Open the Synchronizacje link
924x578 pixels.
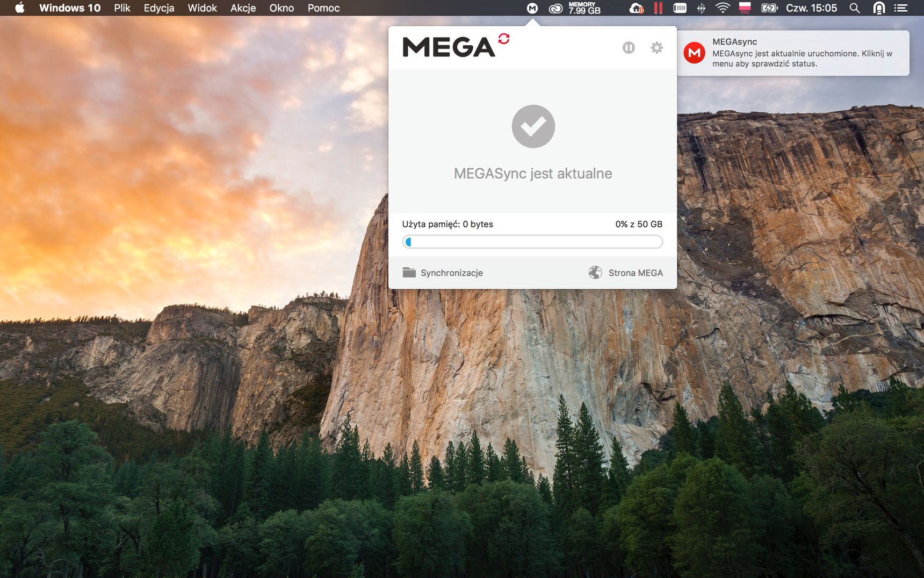(452, 273)
